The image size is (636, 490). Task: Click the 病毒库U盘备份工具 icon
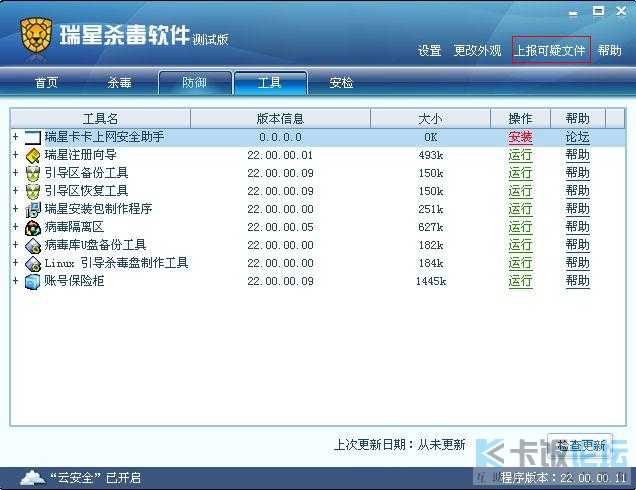tap(33, 245)
